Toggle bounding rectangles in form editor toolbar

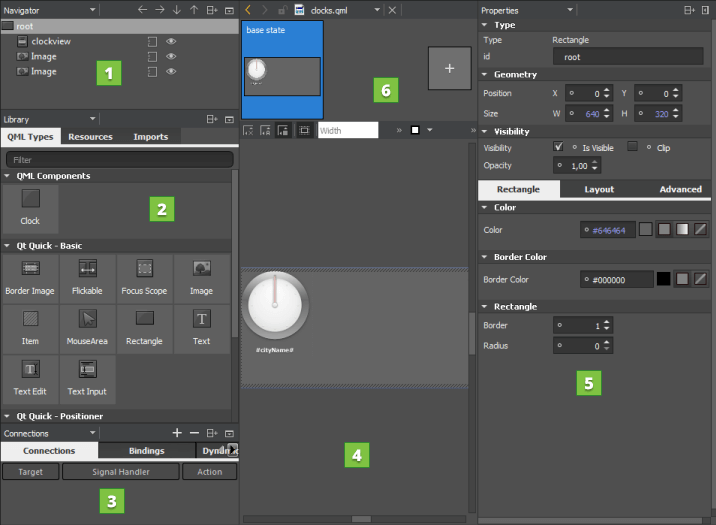[x=304, y=131]
